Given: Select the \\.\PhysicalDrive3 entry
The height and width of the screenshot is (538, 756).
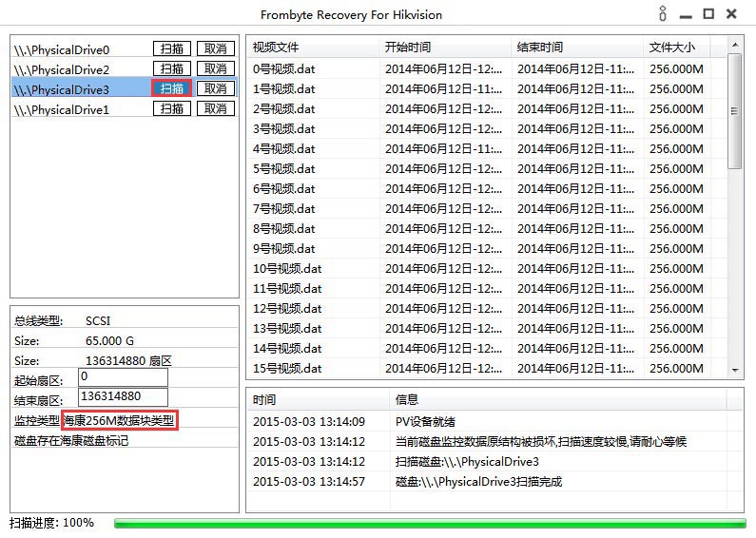Looking at the screenshot, I should point(62,89).
